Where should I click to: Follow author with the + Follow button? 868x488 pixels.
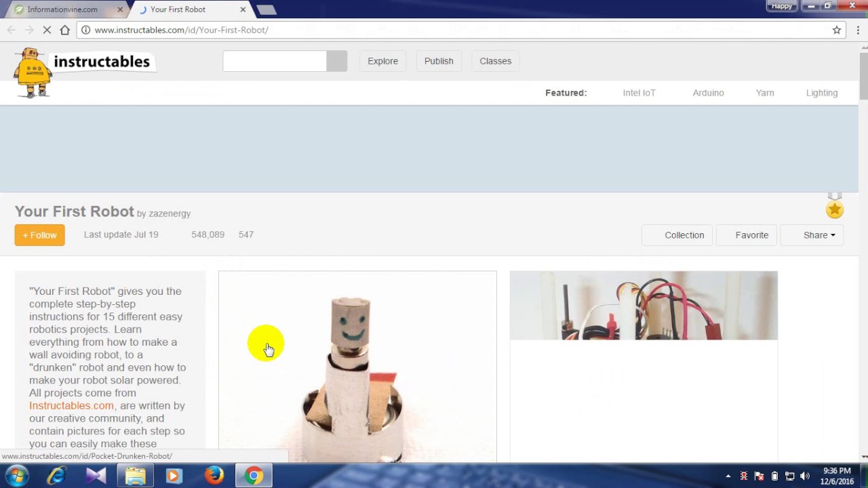tap(39, 235)
